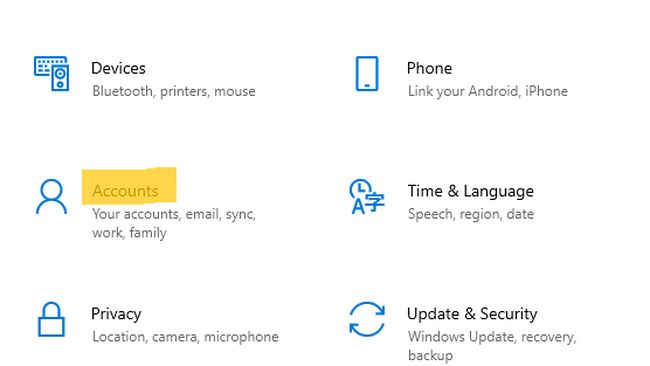The width and height of the screenshot is (650, 366).
Task: Select the Phone icon
Action: tap(367, 73)
